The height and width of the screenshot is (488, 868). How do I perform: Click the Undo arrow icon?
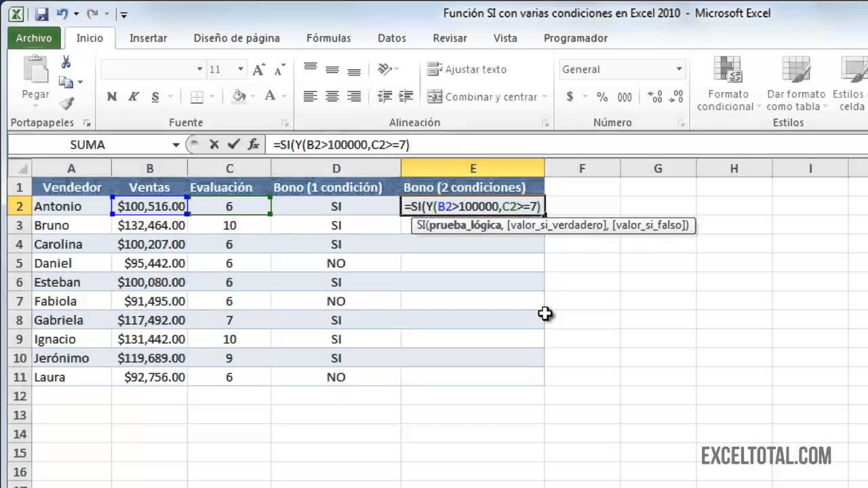coord(62,14)
